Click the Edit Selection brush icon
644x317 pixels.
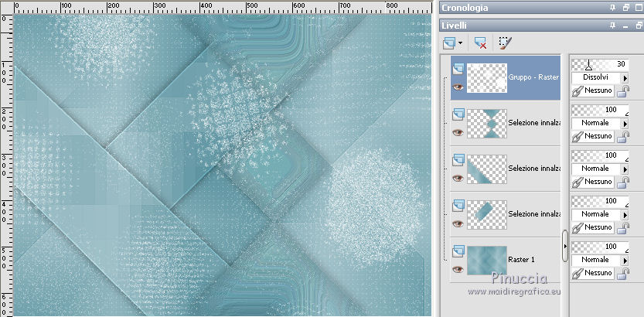tap(505, 43)
